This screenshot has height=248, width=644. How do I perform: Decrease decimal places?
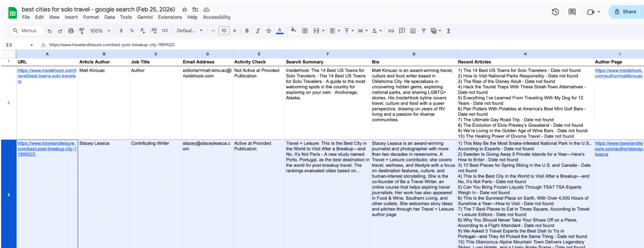(x=143, y=31)
